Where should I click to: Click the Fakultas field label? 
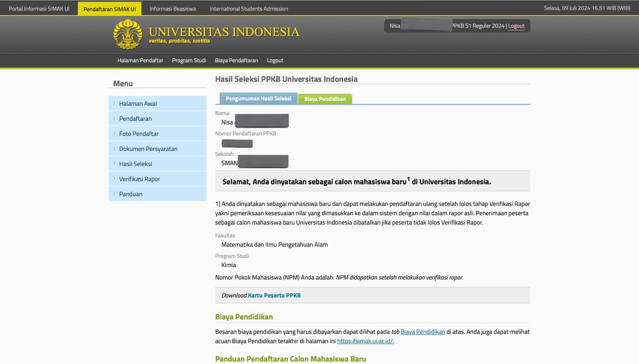point(225,236)
